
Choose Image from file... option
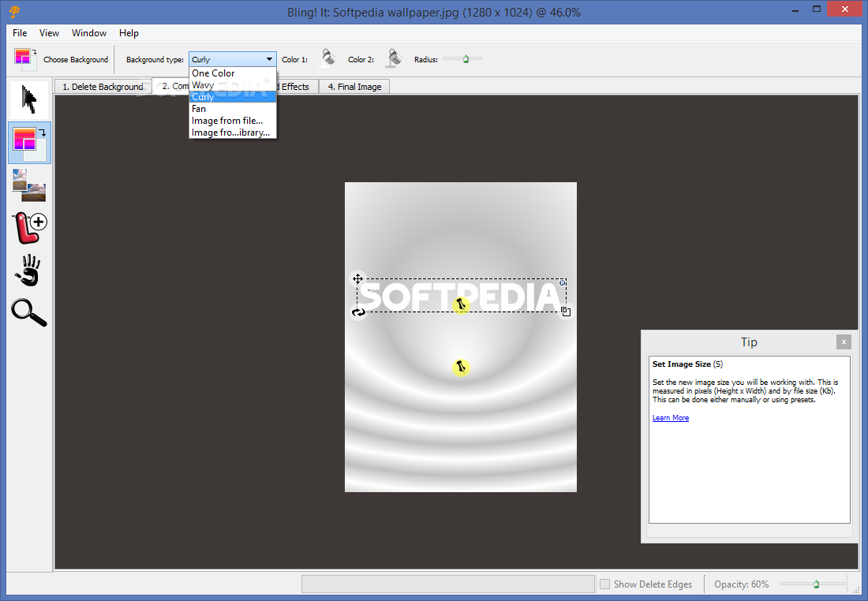[x=233, y=121]
